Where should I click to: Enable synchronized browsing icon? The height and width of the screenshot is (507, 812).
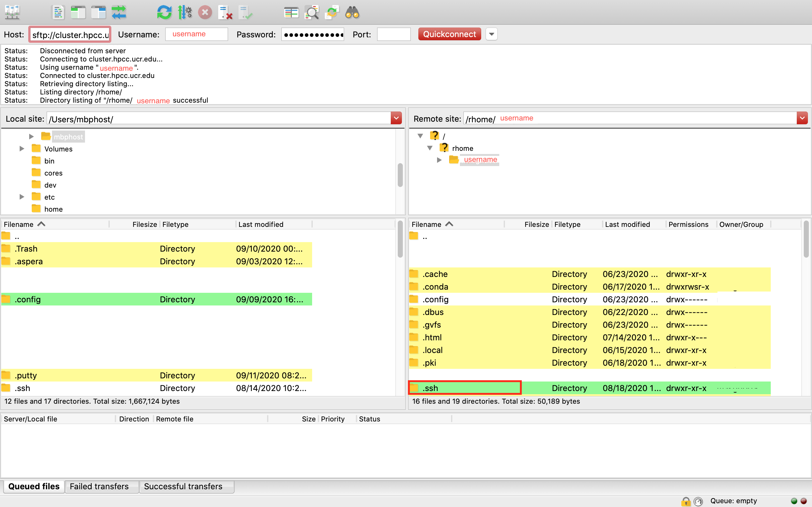coord(331,12)
